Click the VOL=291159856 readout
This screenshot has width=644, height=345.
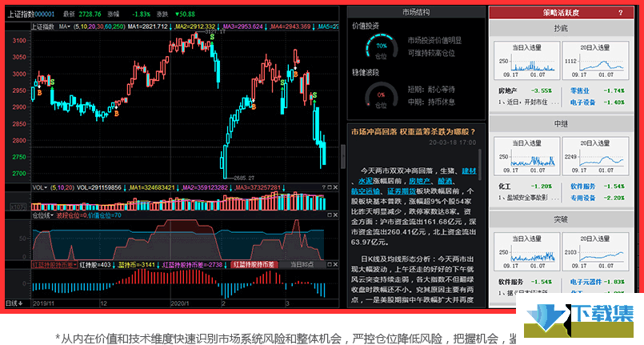pos(99,187)
